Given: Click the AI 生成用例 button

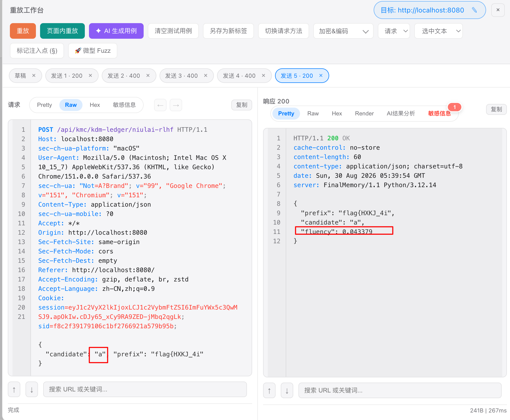Looking at the screenshot, I should click(116, 31).
